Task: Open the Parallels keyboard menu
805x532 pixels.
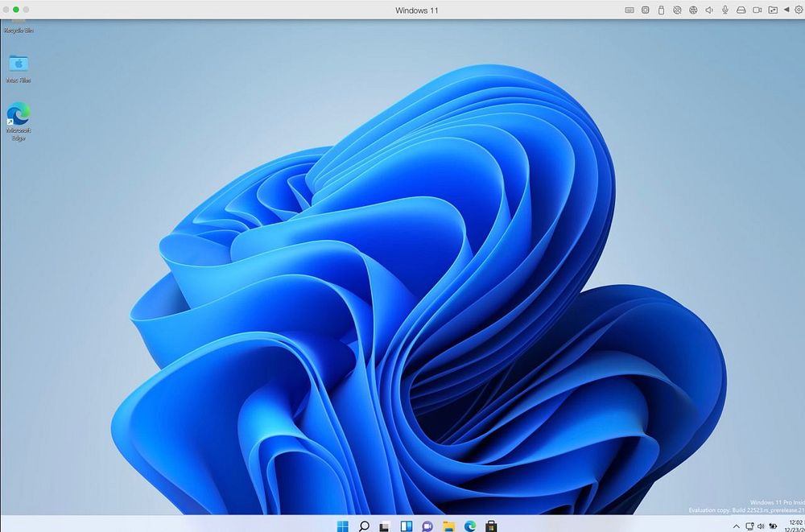Action: (630, 10)
